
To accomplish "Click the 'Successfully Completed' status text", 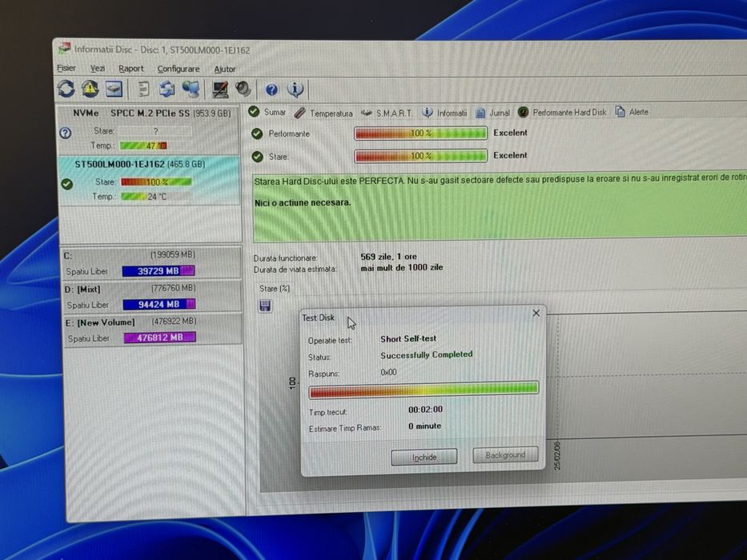I will coord(427,354).
